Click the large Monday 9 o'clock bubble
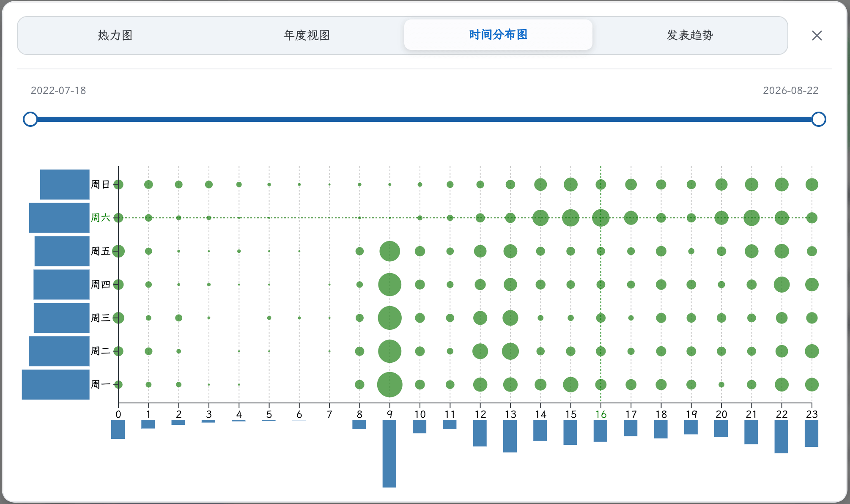 [x=389, y=385]
